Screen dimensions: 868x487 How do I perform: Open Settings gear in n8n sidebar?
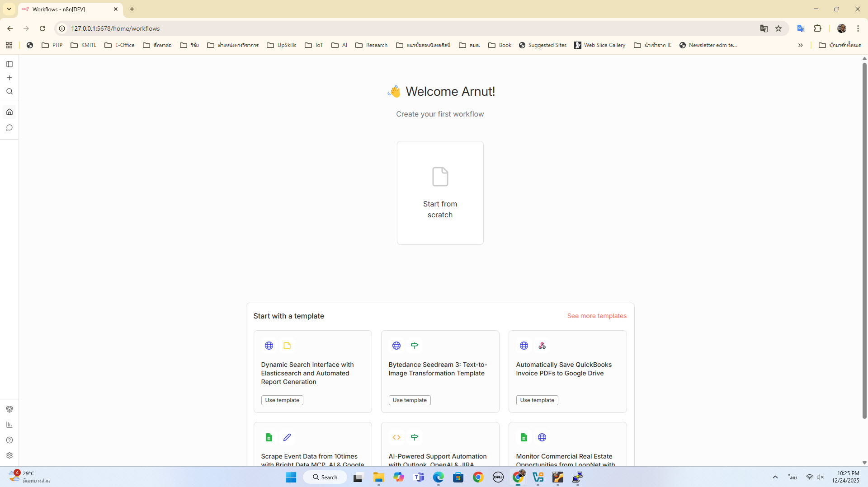[9, 455]
